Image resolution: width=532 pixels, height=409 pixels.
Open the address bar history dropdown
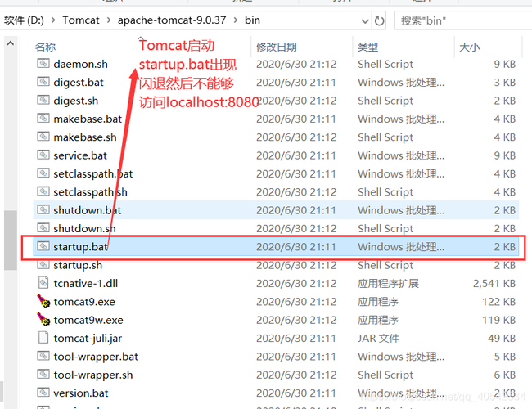(365, 21)
